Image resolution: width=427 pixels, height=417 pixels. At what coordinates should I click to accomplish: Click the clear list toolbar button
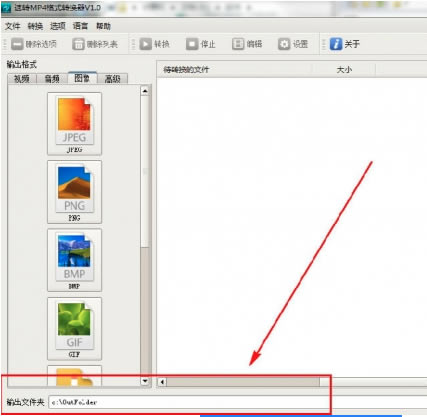coord(95,44)
